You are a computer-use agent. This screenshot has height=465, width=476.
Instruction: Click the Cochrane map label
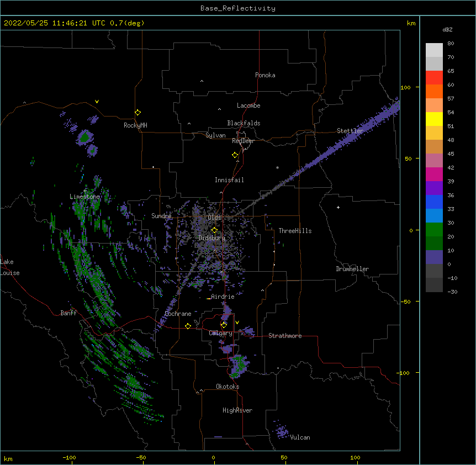tap(178, 314)
